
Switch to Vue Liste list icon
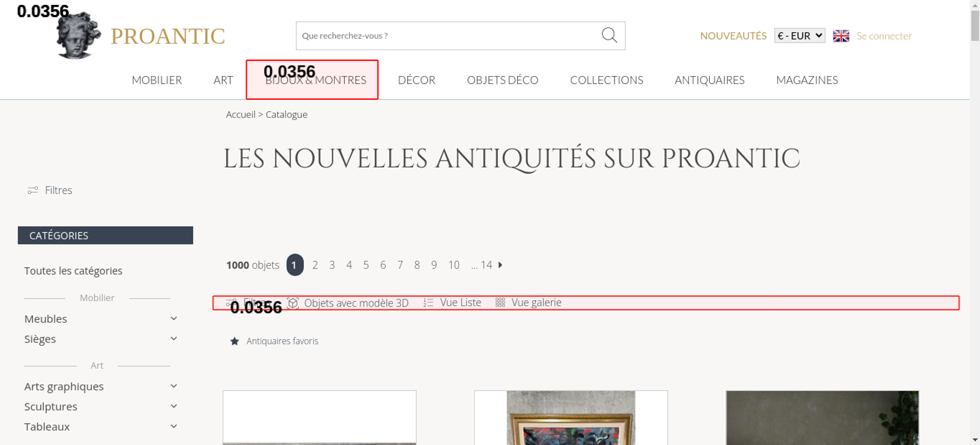(428, 303)
